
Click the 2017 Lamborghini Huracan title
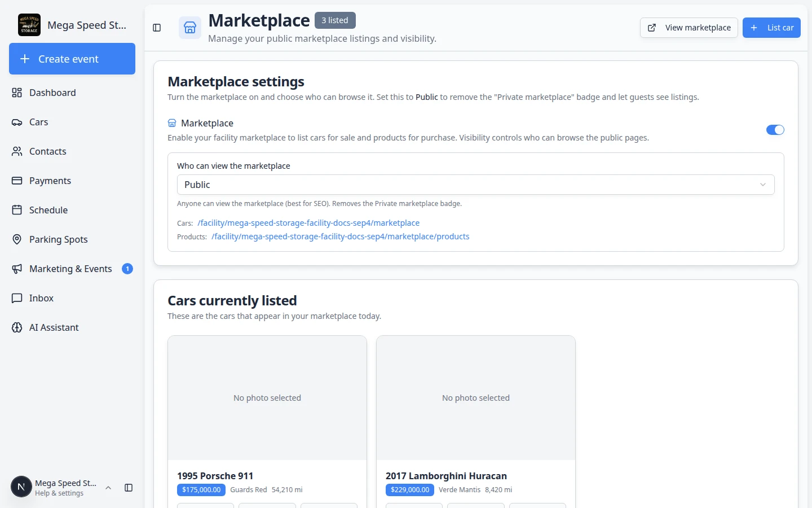coord(446,476)
